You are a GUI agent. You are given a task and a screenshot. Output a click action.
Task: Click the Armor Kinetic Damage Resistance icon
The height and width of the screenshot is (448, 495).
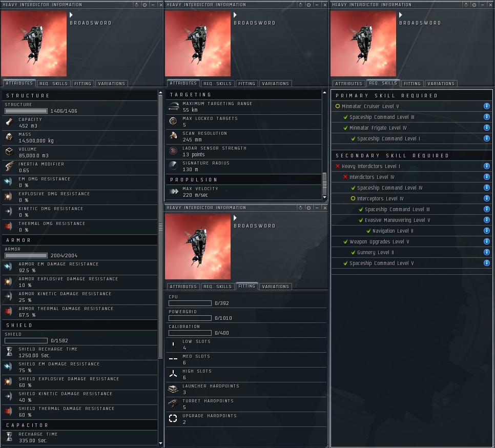coord(9,296)
